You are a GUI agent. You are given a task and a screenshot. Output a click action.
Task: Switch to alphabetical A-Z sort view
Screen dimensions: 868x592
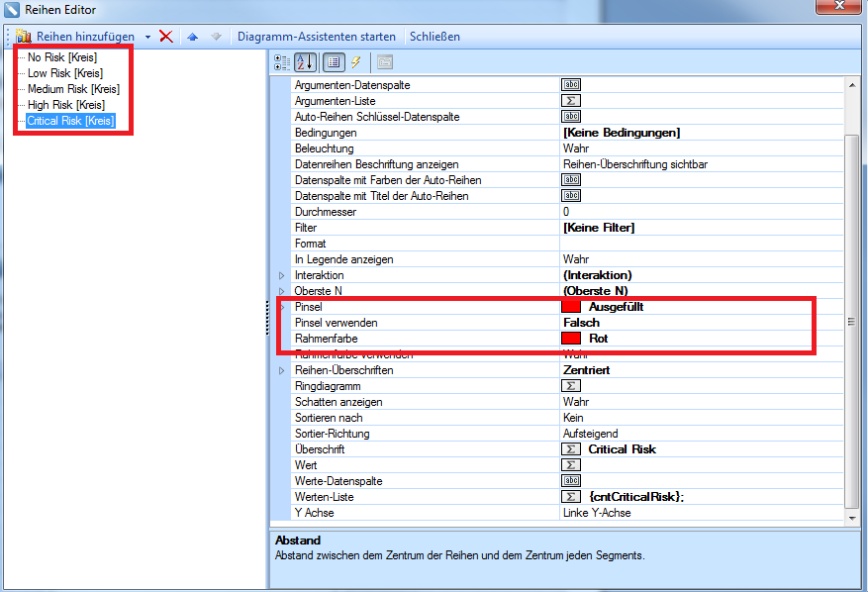coord(306,62)
